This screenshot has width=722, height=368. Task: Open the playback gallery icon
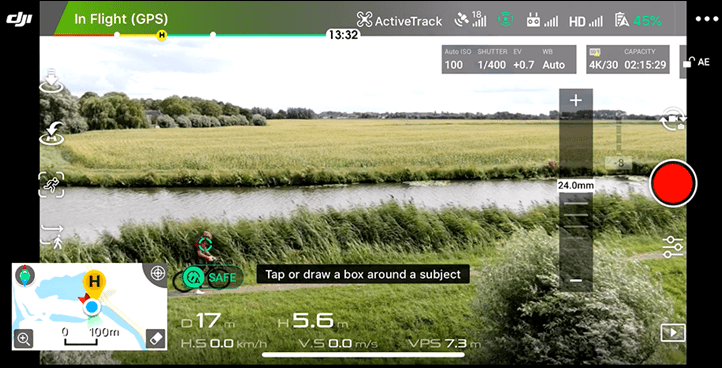673,333
